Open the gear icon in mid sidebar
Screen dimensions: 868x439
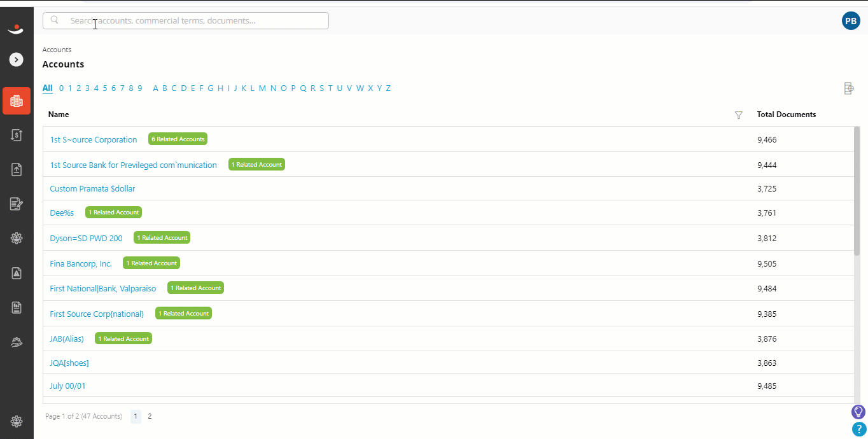coord(17,238)
